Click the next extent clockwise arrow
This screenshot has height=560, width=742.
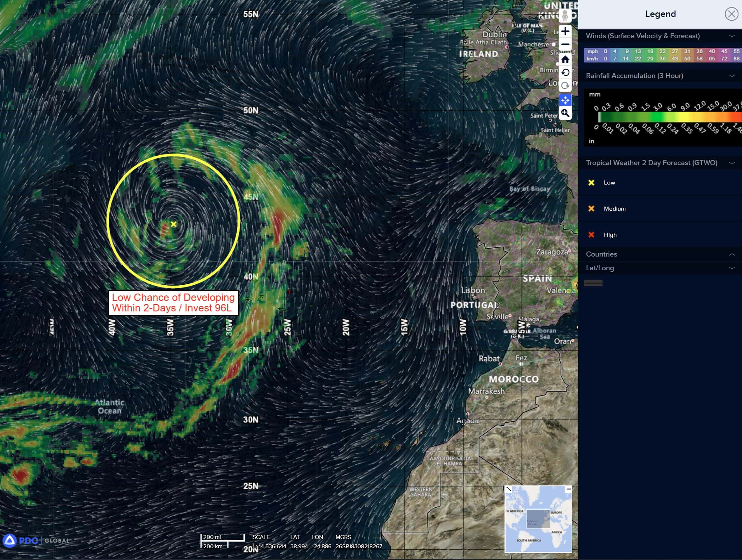click(565, 86)
